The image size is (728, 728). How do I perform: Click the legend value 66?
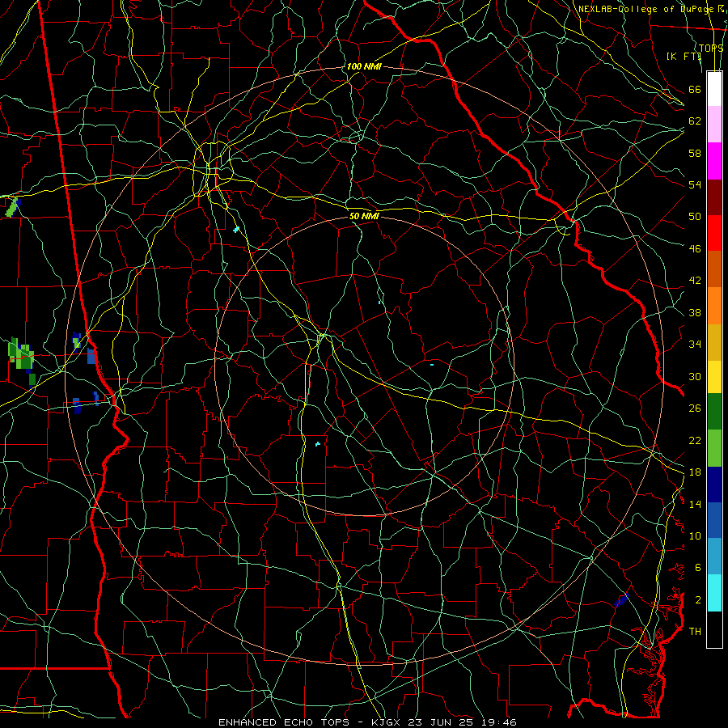[695, 89]
